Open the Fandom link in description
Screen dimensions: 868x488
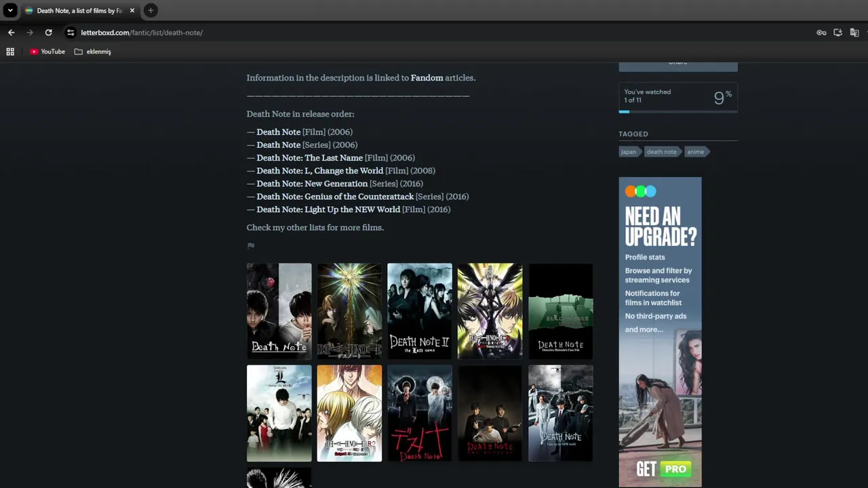click(x=427, y=78)
